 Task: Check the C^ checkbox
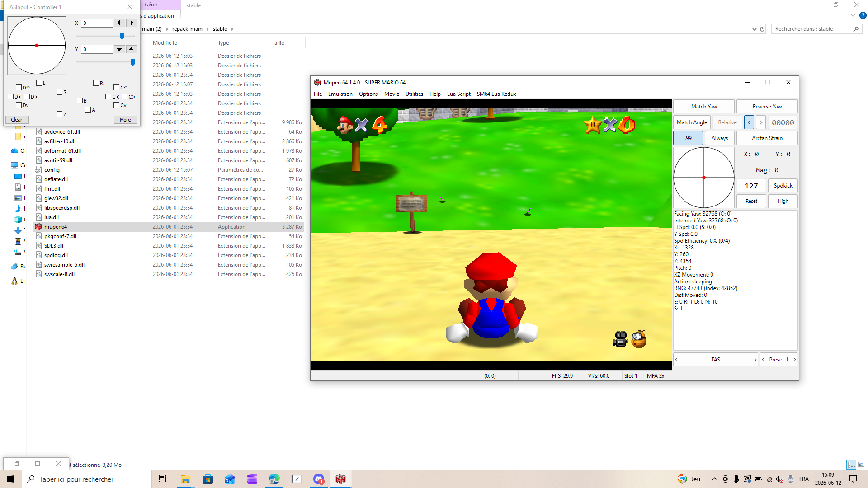tap(116, 88)
